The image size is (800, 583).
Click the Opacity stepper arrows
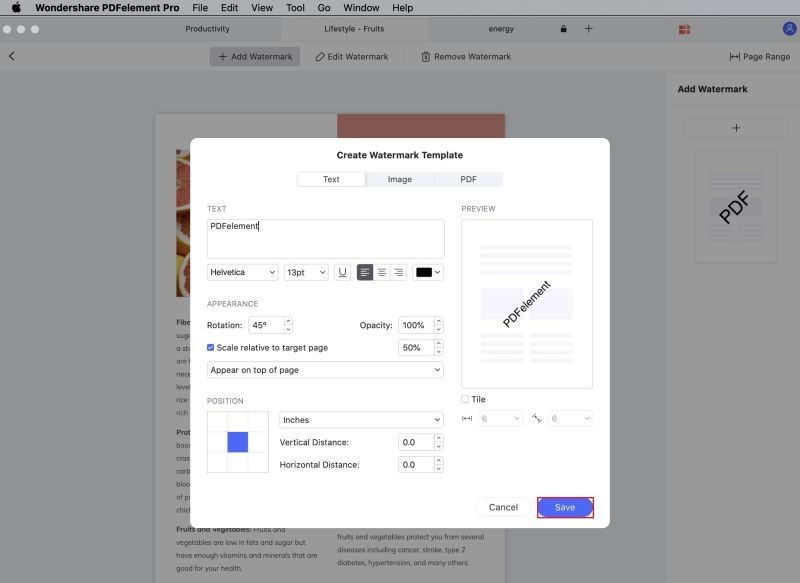[x=438, y=325]
